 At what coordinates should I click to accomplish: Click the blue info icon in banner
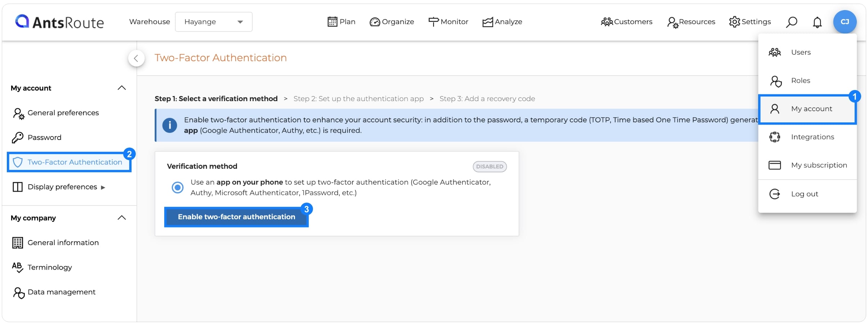click(170, 125)
